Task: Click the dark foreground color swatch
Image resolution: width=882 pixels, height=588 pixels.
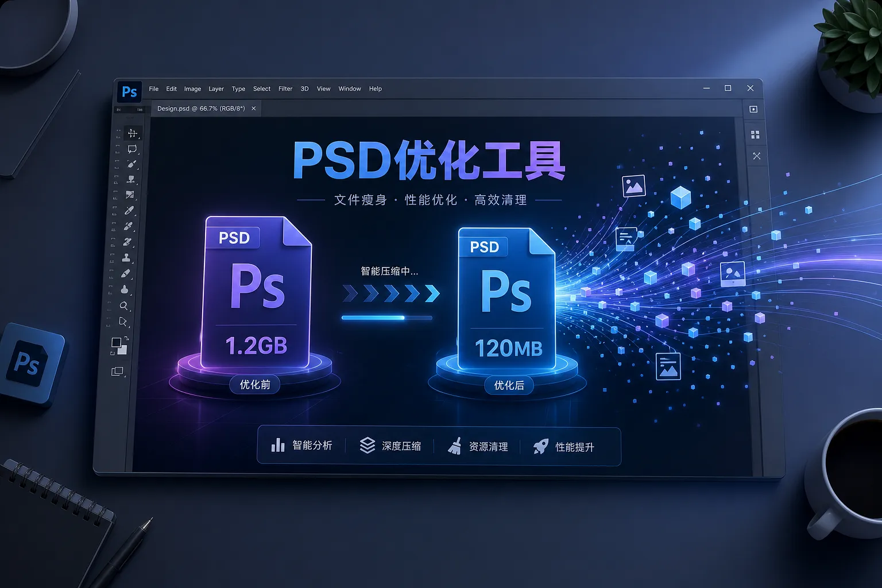Action: 116,342
